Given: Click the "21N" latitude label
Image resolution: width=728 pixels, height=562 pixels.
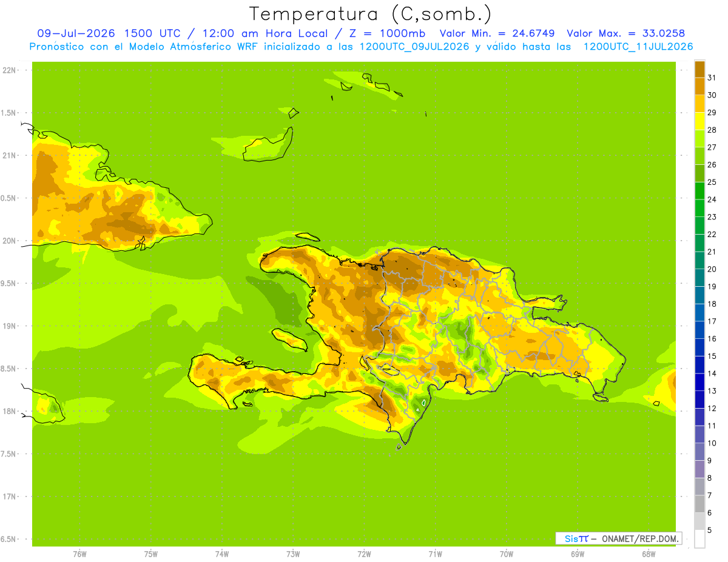Looking at the screenshot, I should pos(9,155).
